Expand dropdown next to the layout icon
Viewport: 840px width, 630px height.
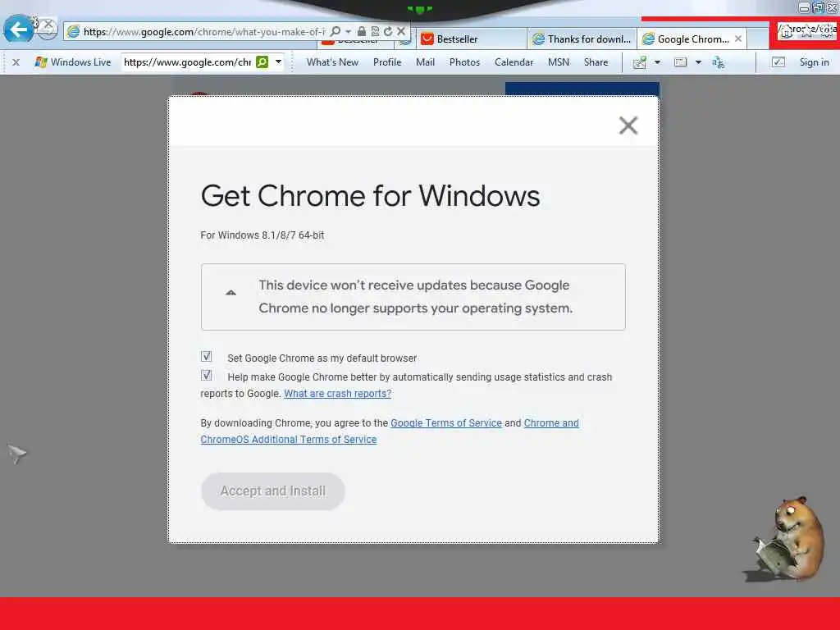click(x=698, y=62)
